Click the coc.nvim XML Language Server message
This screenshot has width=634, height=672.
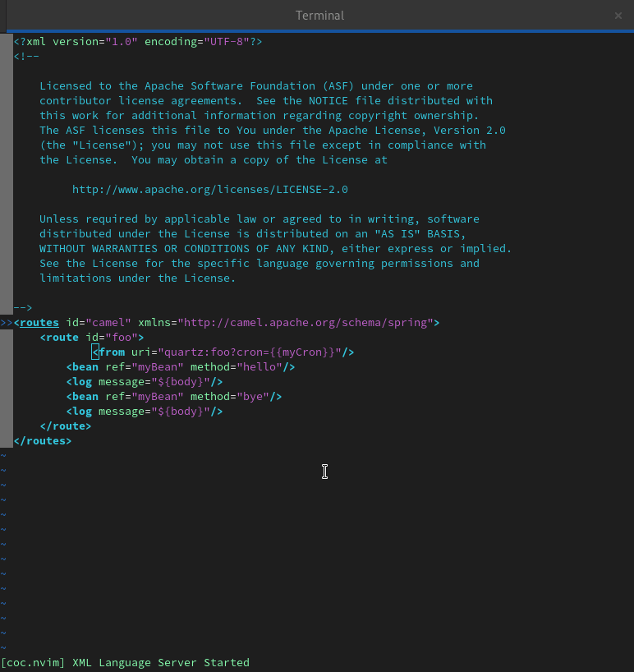point(125,663)
